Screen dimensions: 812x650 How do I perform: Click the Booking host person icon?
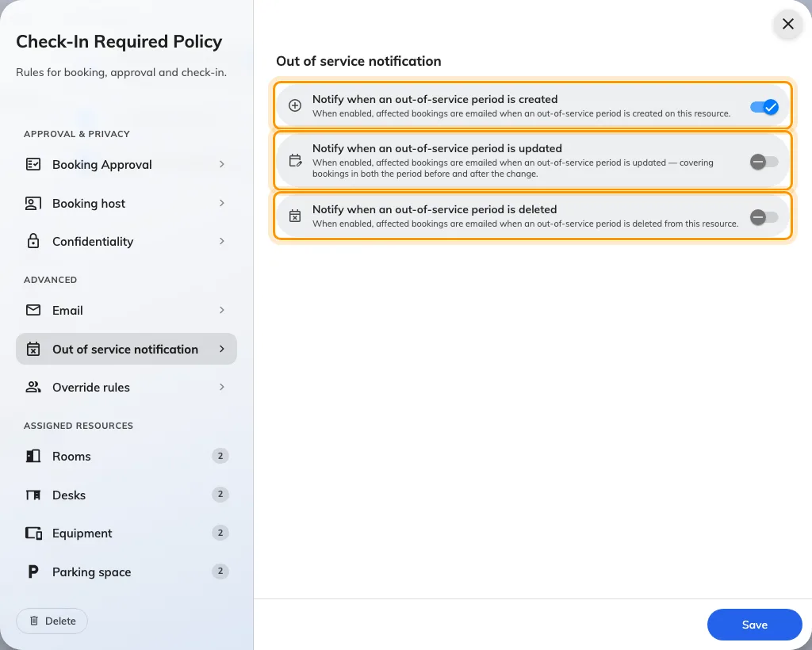coord(33,204)
